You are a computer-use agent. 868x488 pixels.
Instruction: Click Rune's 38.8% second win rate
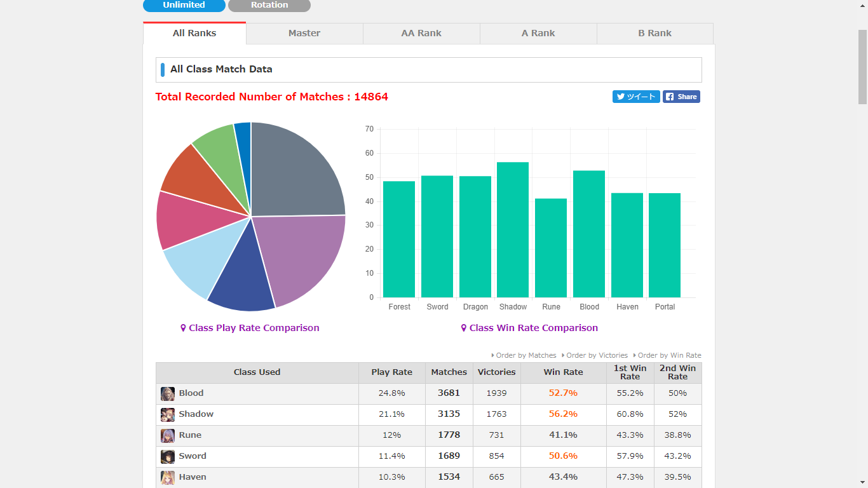[678, 435]
